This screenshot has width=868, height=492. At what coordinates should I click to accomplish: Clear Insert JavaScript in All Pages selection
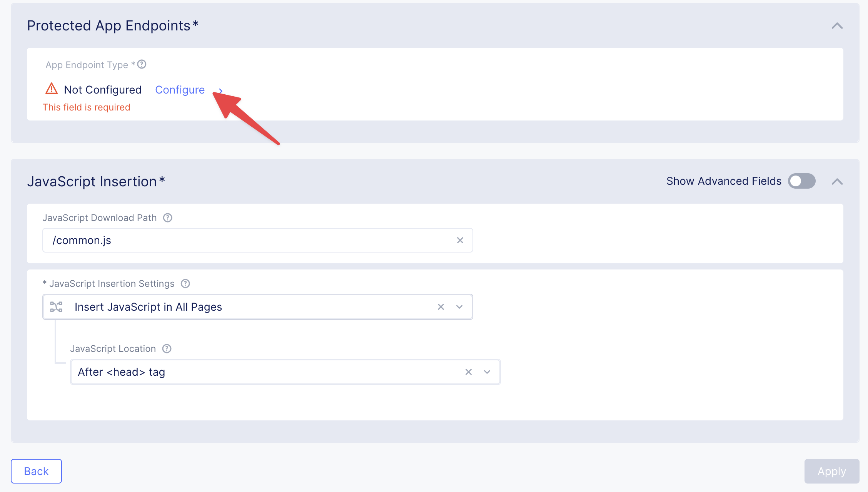(x=441, y=307)
